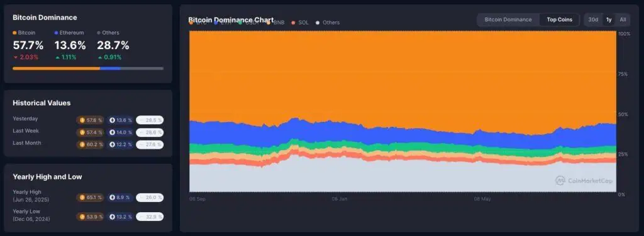Click the Yearly High and Low heading
Screen dimensions: 644x236
[x=47, y=176]
